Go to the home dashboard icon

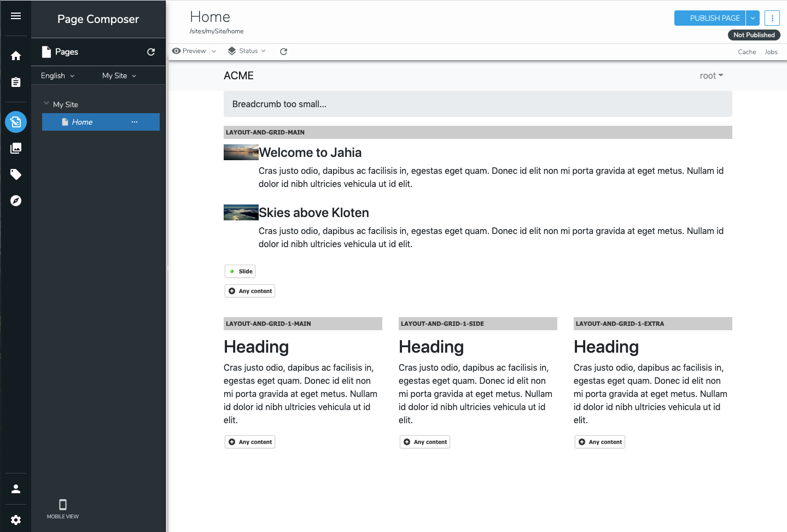pos(16,56)
